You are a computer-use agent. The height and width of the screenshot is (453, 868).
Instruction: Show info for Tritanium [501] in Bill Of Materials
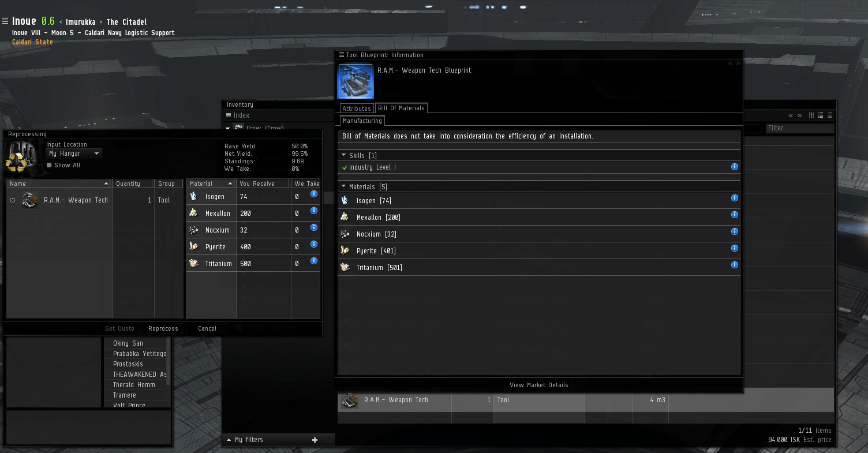735,265
